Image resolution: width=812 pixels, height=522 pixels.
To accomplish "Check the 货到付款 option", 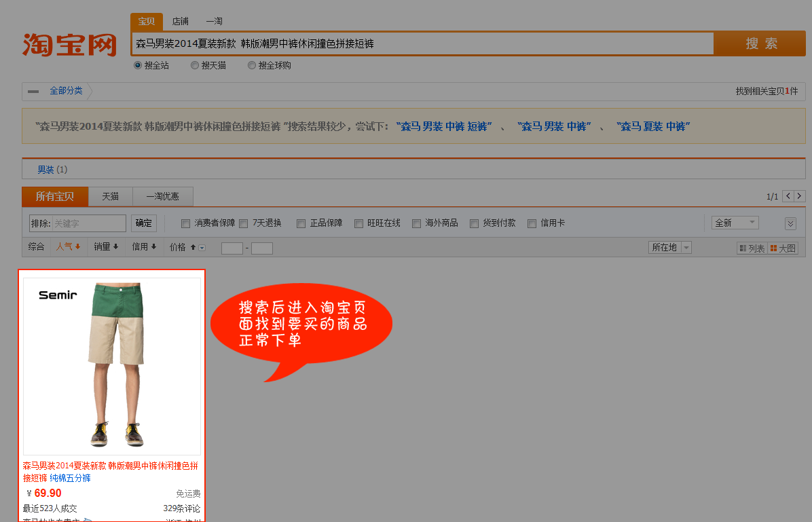I will click(474, 224).
